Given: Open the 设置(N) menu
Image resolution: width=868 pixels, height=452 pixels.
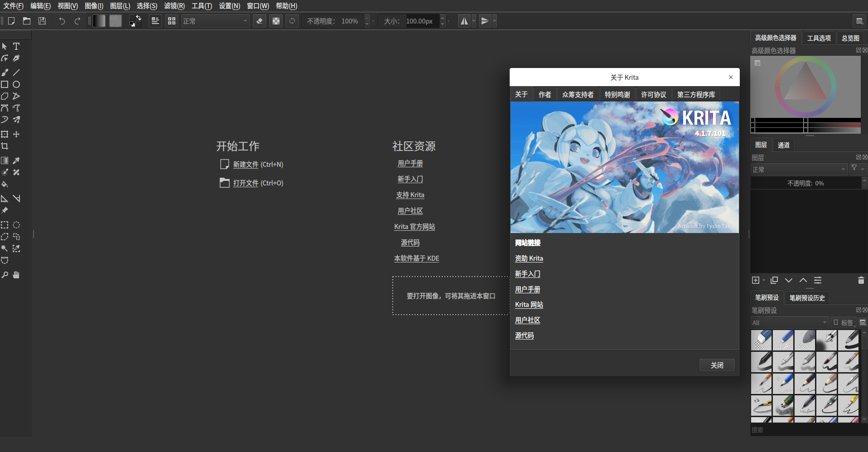Looking at the screenshot, I should pos(230,6).
